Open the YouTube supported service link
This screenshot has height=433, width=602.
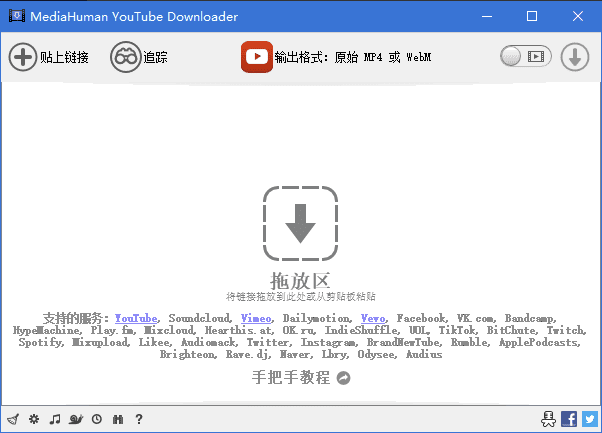135,318
